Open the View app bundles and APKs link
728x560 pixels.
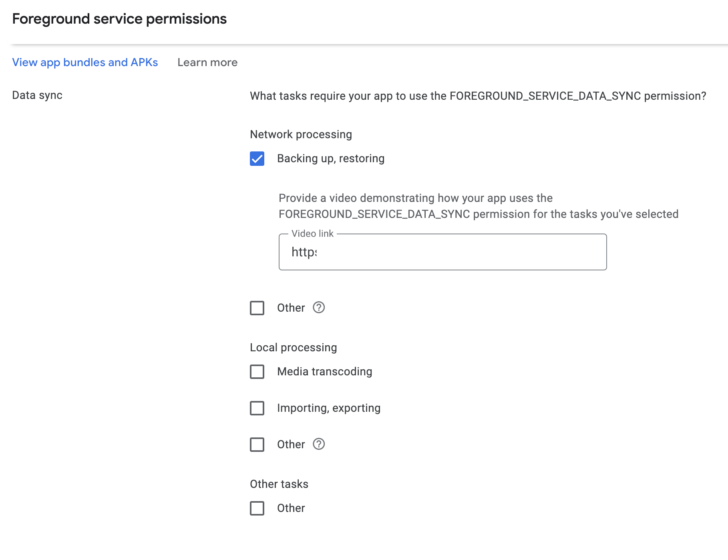tap(85, 62)
